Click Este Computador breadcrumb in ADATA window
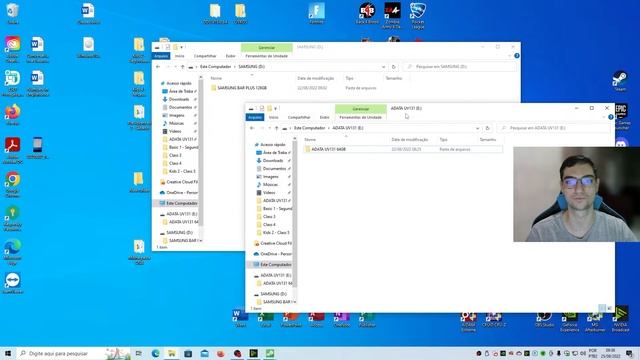 [x=309, y=128]
